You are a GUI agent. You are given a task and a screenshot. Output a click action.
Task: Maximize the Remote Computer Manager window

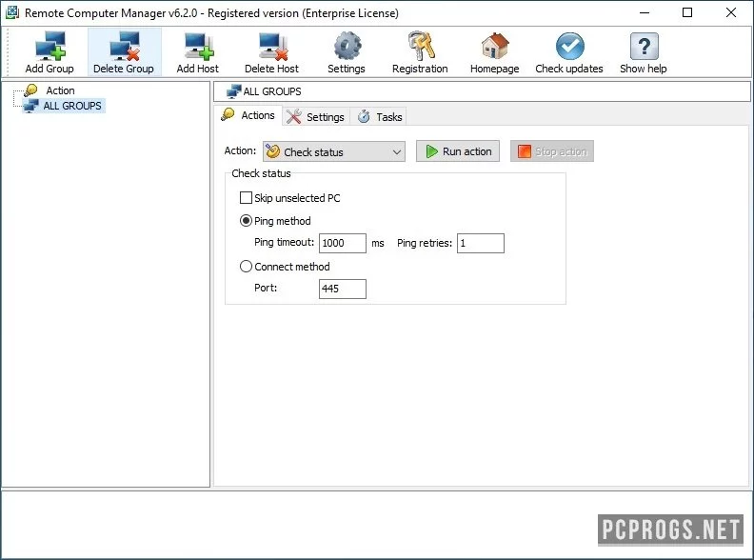point(687,12)
